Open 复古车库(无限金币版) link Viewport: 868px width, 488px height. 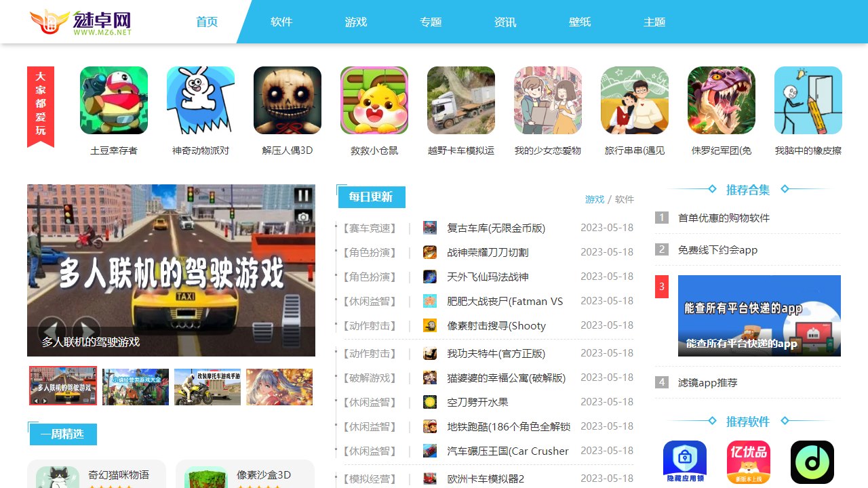click(x=496, y=228)
